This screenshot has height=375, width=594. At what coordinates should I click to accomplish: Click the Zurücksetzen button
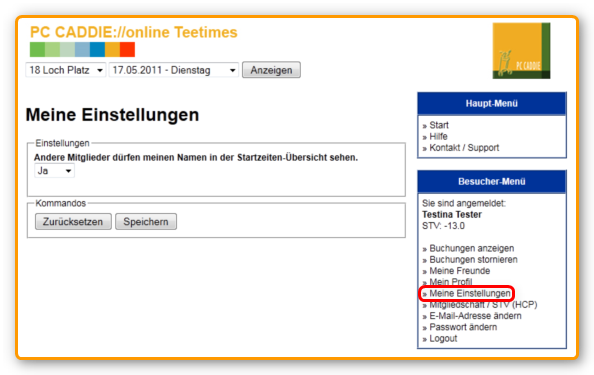click(x=73, y=222)
